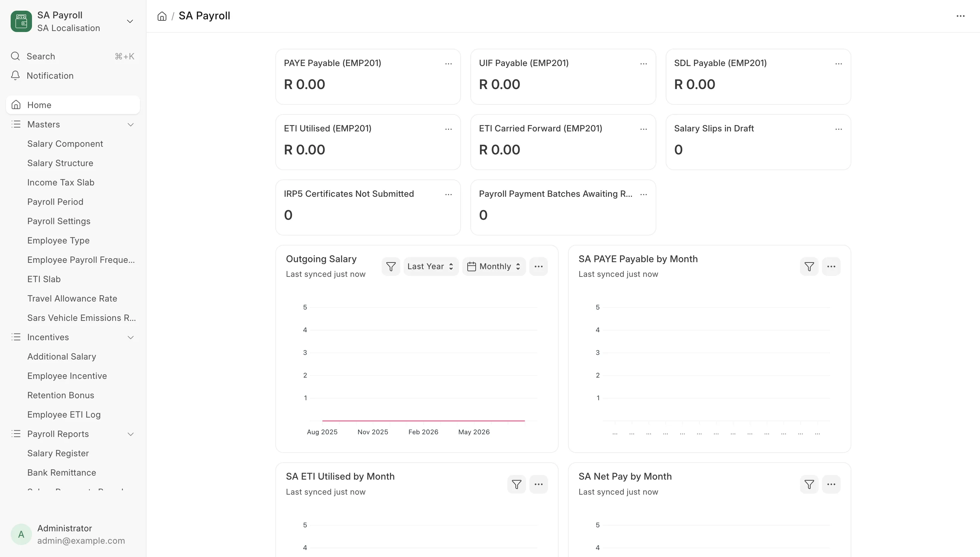Click filter icon on SA PAYE Payable chart

click(x=809, y=266)
